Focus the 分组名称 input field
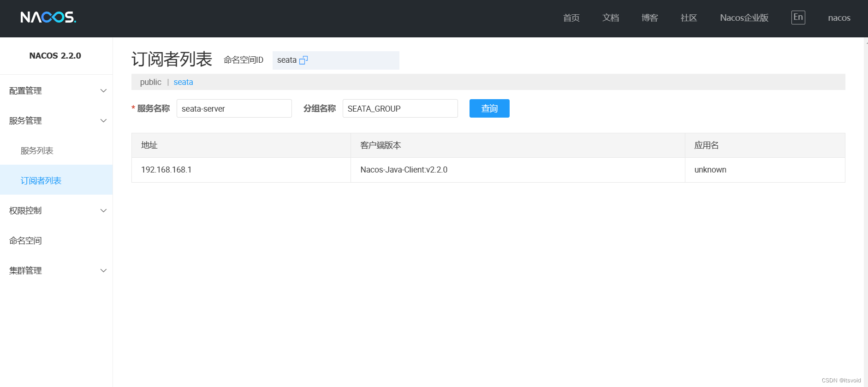The width and height of the screenshot is (868, 387). [x=400, y=108]
